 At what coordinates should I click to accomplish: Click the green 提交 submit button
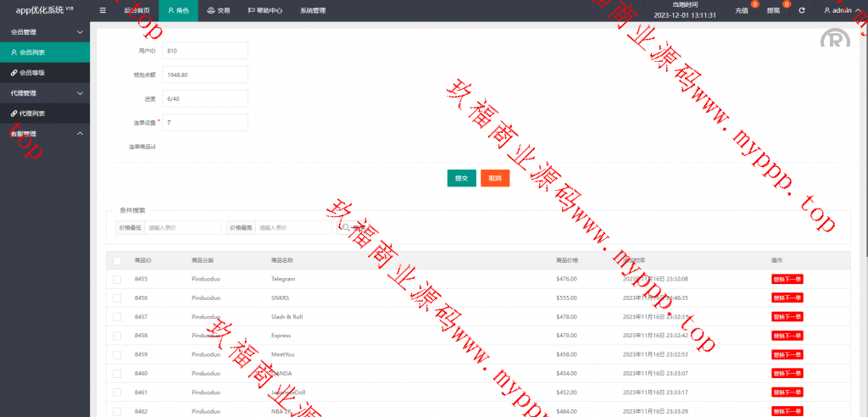point(461,178)
